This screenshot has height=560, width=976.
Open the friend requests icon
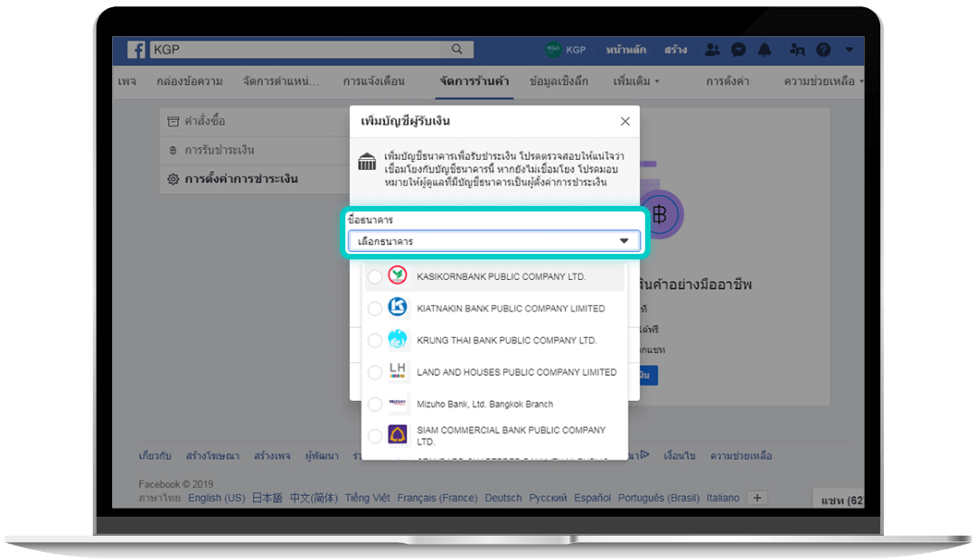(x=712, y=50)
